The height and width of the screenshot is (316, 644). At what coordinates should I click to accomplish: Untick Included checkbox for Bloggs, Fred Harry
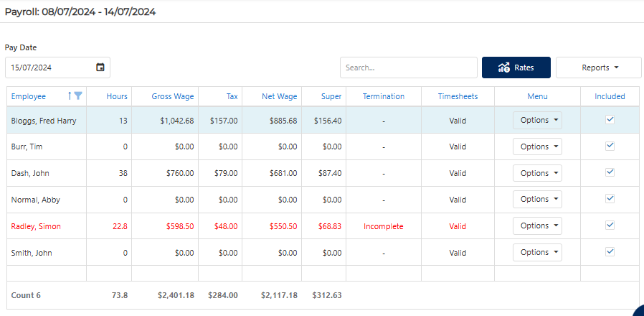(610, 120)
